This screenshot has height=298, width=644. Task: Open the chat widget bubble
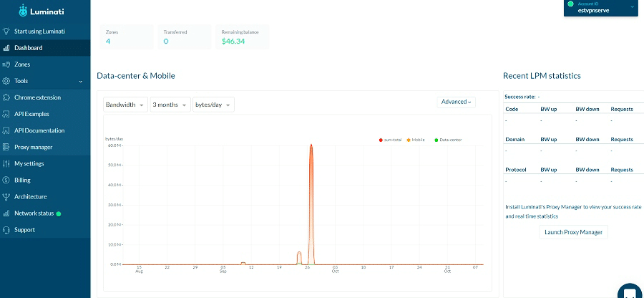tap(631, 293)
